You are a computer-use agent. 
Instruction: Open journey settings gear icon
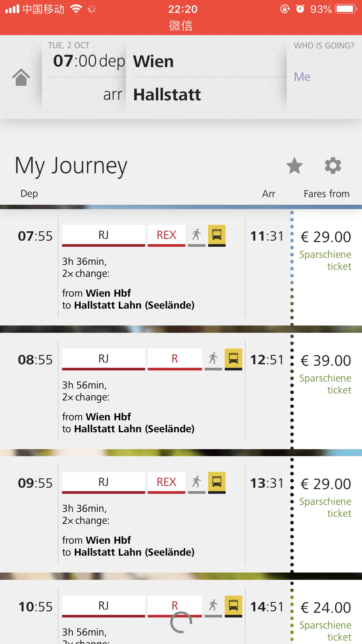pos(333,166)
